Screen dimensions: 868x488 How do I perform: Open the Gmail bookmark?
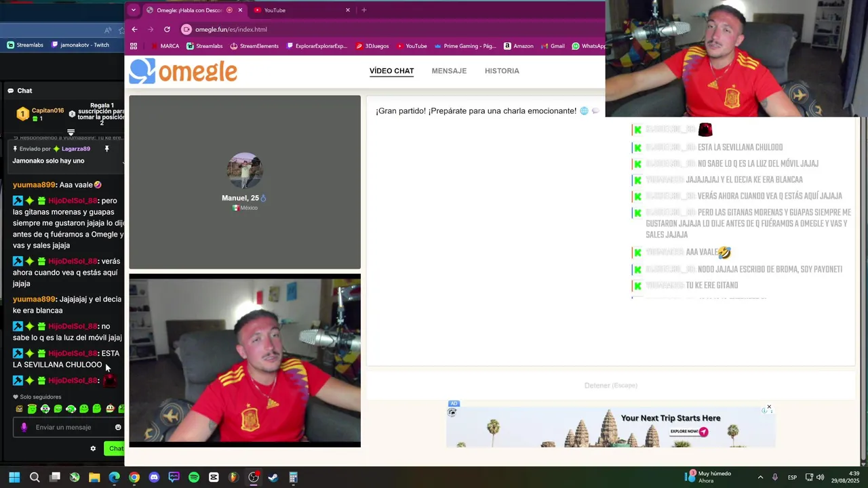[x=553, y=46]
